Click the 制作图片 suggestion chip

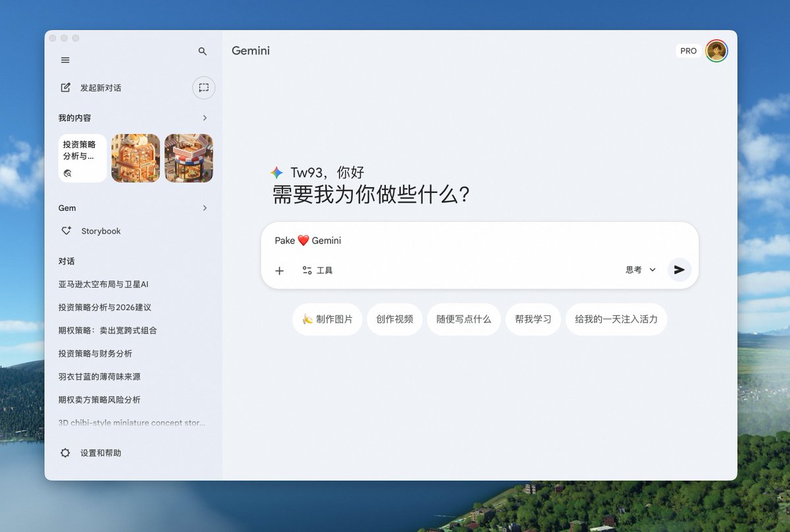[327, 319]
